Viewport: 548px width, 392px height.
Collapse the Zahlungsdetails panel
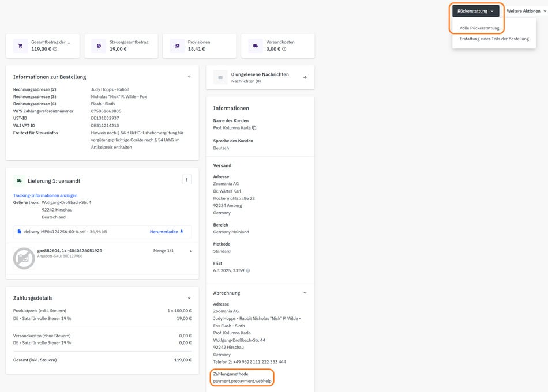pyautogui.click(x=189, y=298)
